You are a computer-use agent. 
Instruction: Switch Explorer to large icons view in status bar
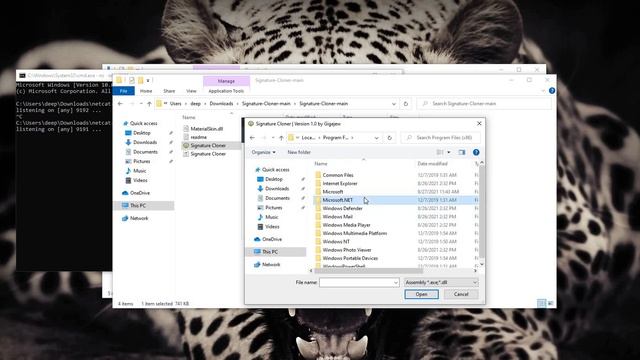point(550,303)
